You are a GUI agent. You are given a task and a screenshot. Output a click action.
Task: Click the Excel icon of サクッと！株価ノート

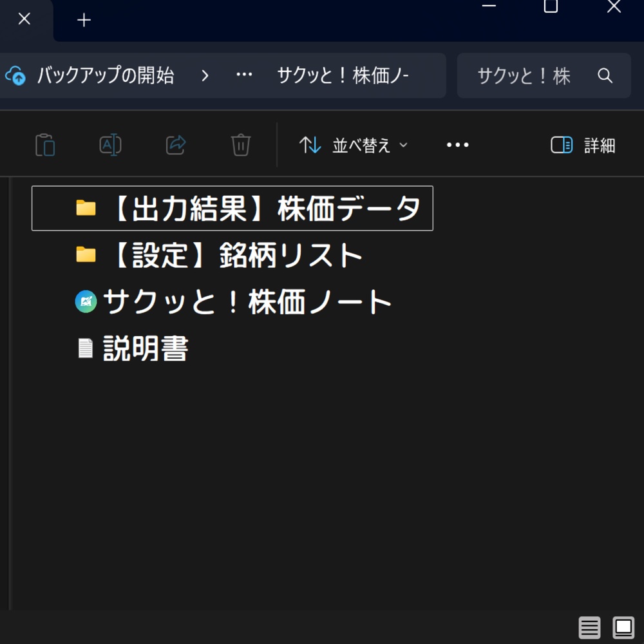86,301
